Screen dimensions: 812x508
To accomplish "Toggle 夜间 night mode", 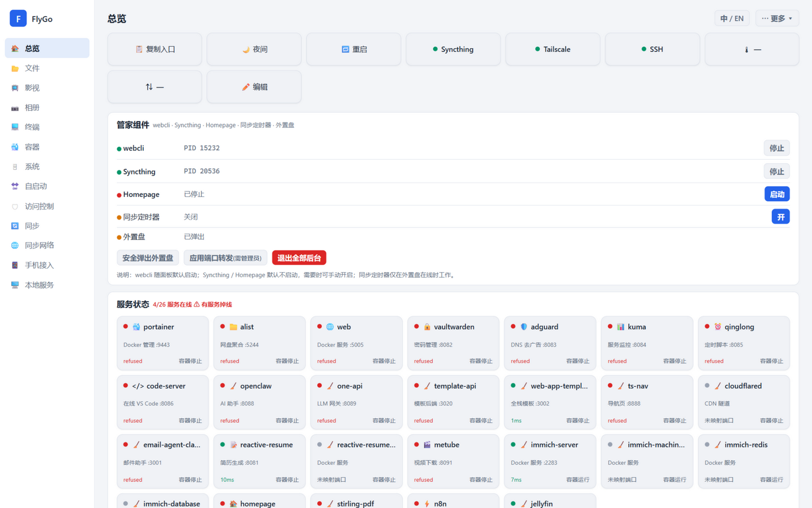I will 254,49.
